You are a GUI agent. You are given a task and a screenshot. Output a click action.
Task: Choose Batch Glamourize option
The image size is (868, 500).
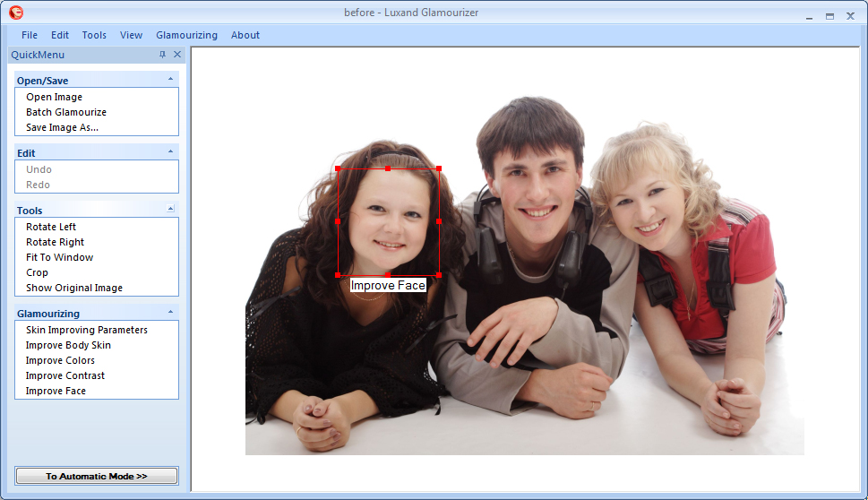(66, 112)
